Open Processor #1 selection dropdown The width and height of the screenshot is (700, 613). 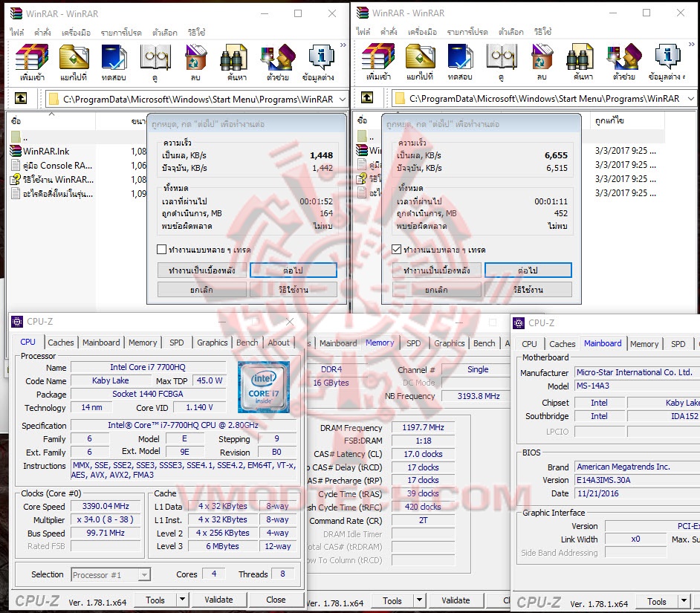tap(143, 574)
